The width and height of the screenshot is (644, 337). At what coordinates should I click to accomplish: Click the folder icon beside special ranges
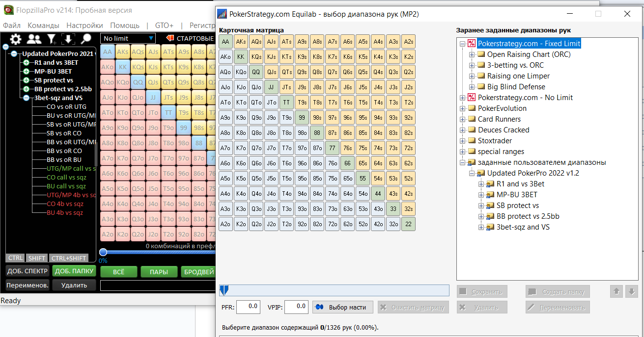(x=472, y=152)
